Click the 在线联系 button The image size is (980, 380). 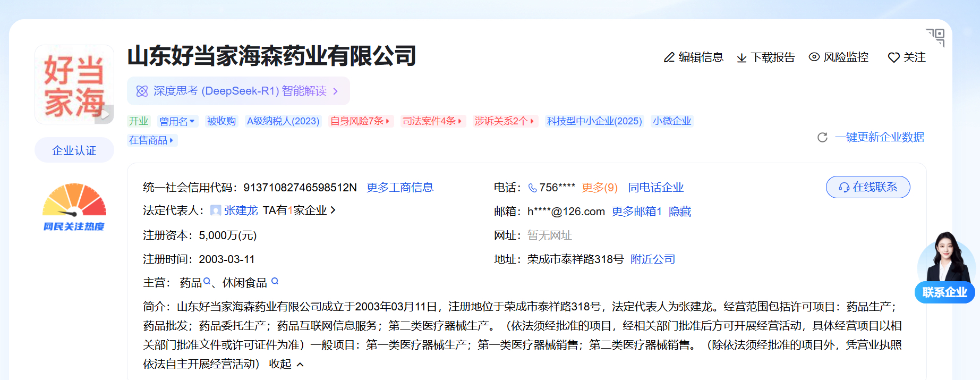tap(868, 187)
